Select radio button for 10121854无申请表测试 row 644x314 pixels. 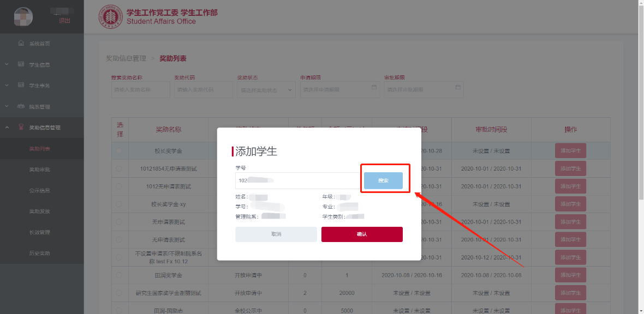click(119, 169)
